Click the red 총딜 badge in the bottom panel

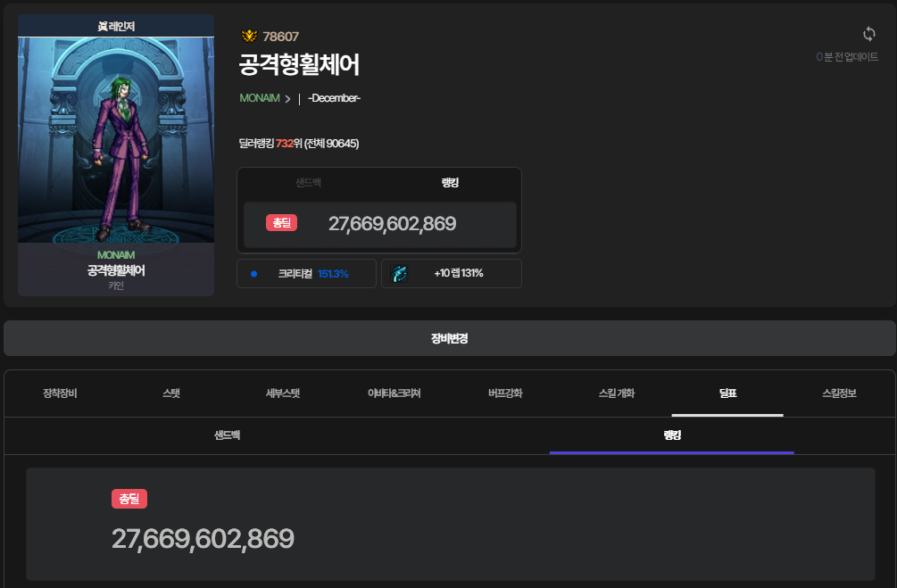[x=129, y=500]
